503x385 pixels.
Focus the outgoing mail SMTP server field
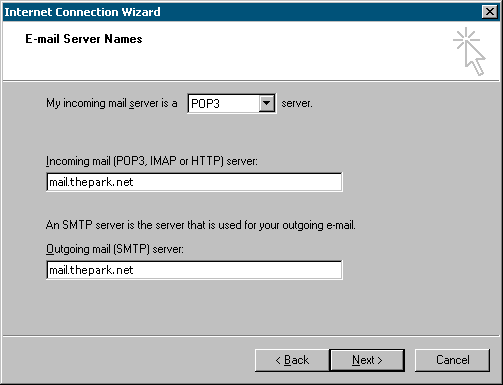(194, 270)
